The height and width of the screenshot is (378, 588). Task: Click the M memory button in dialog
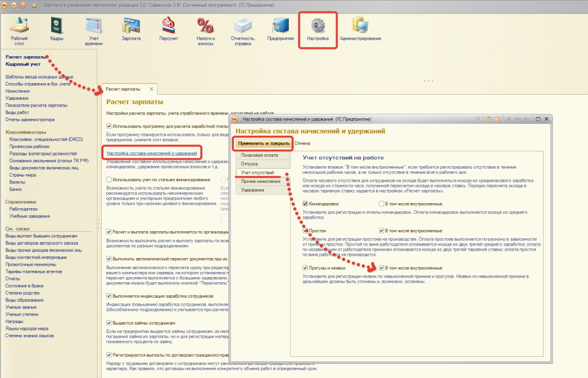coord(509,119)
